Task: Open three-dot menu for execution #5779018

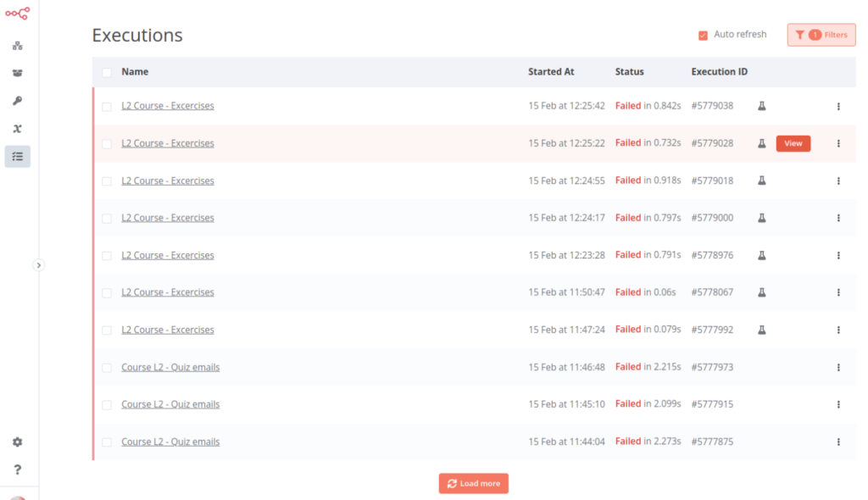Action: 838,181
